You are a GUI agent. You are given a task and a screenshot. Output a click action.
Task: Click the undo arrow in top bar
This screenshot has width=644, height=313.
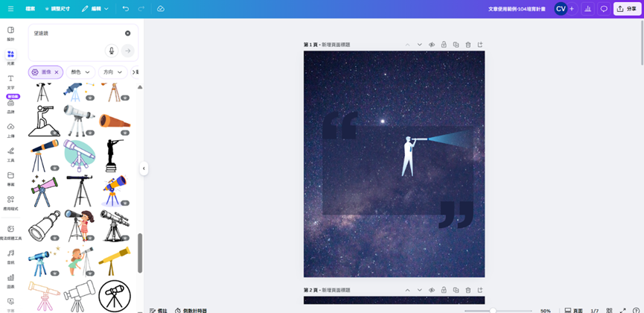[x=125, y=9]
